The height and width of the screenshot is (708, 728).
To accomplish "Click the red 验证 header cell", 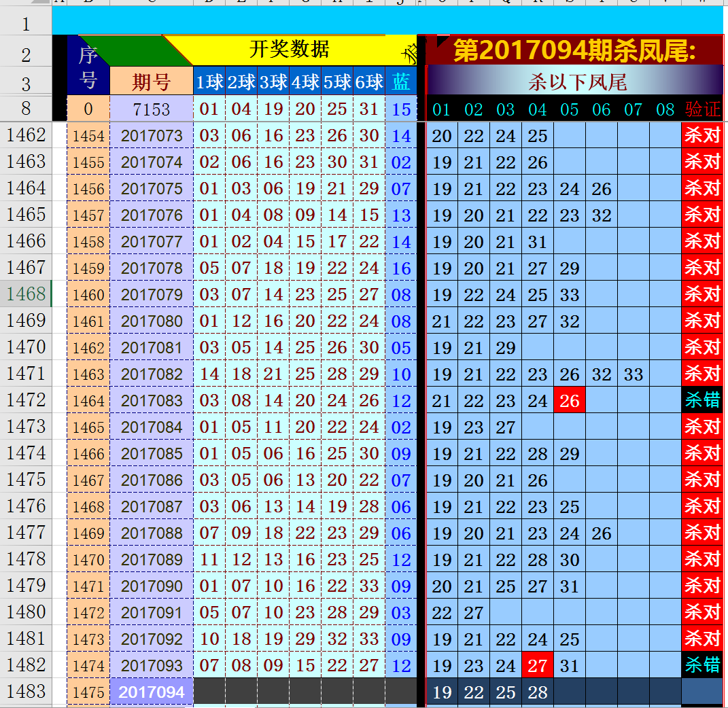I will click(702, 109).
